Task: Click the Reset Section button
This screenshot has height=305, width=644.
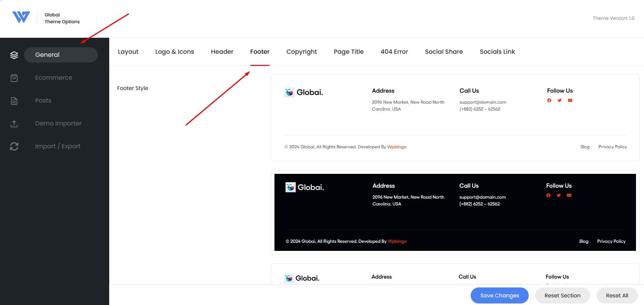Action: (x=562, y=295)
